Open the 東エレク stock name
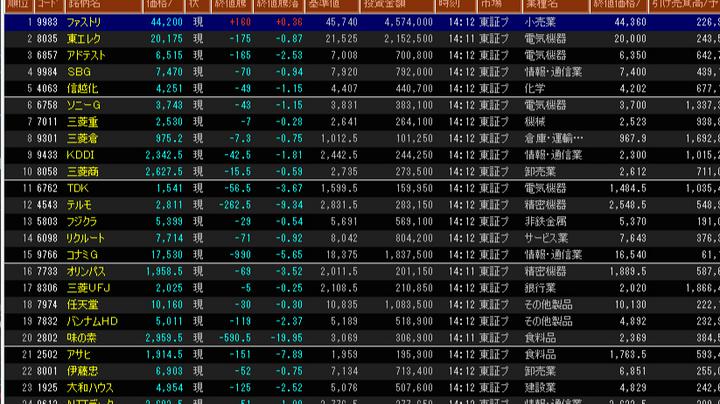The height and width of the screenshot is (404, 720). (83, 36)
